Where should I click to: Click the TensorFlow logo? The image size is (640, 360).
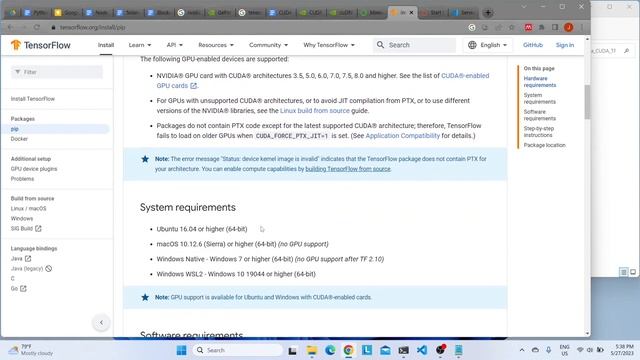pos(41,45)
